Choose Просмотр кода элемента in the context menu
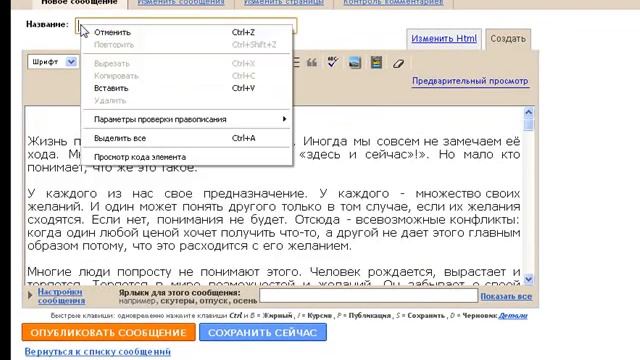The width and height of the screenshot is (640, 360). point(187,157)
